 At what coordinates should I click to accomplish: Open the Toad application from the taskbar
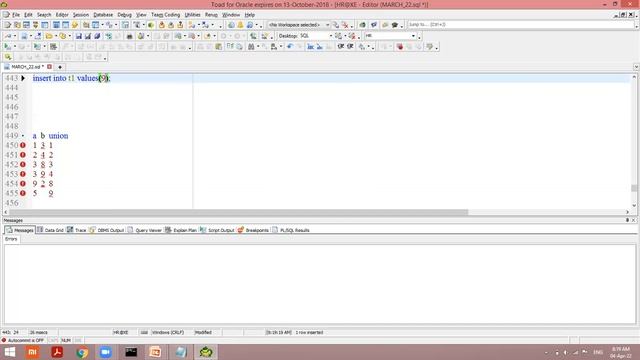pyautogui.click(x=206, y=352)
